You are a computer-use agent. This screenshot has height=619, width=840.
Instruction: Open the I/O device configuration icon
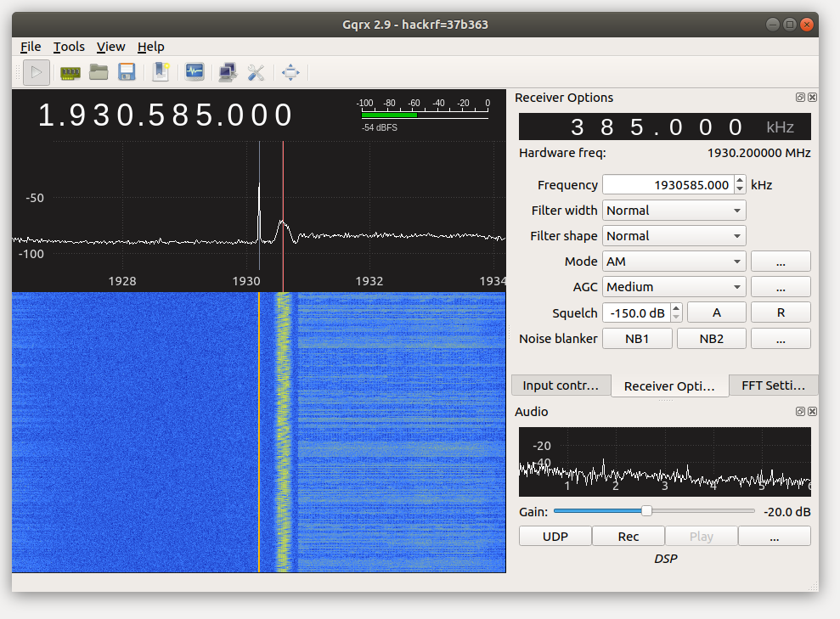(x=70, y=73)
